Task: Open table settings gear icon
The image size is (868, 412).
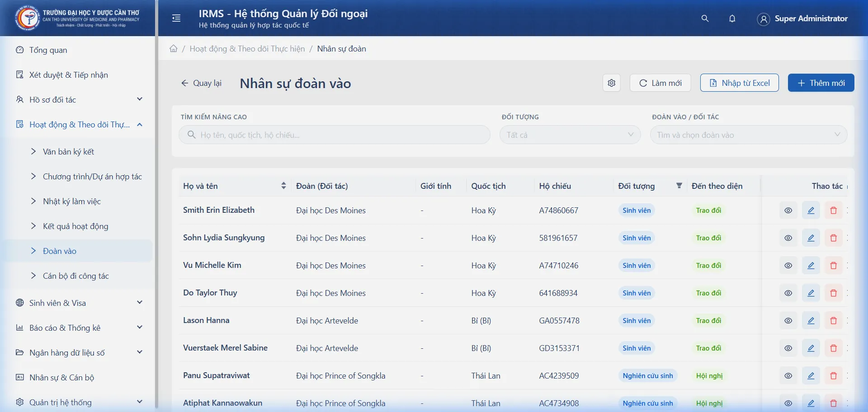Action: pos(611,83)
